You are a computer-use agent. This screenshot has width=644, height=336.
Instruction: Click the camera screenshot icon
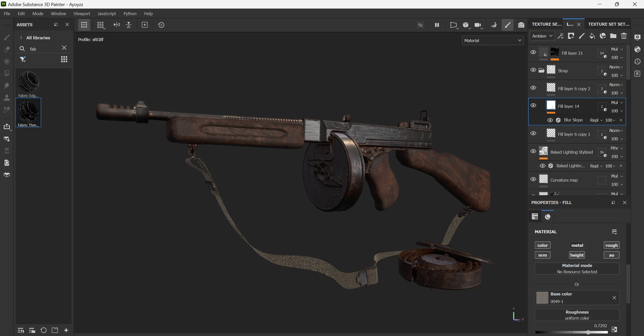[x=521, y=25]
